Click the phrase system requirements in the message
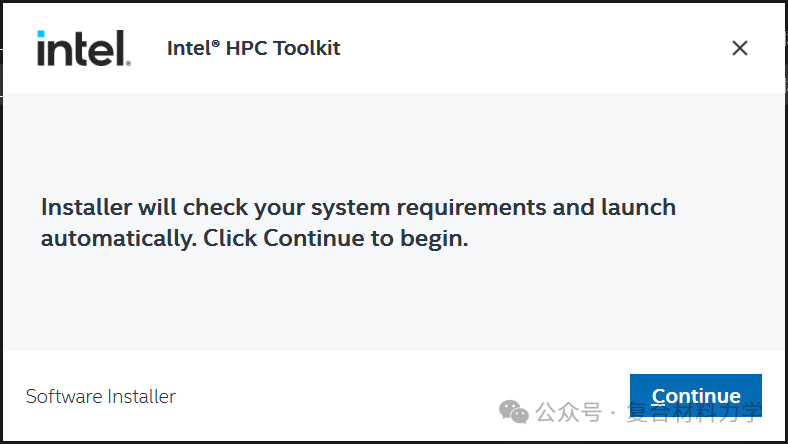Image resolution: width=788 pixels, height=444 pixels. [x=428, y=209]
